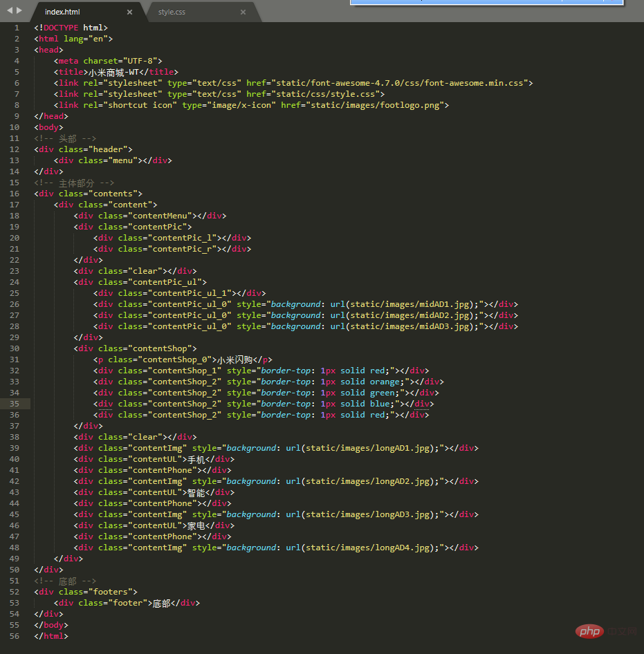Screen dimensions: 644x654
Task: Close the index.html tab
Action: coord(130,12)
